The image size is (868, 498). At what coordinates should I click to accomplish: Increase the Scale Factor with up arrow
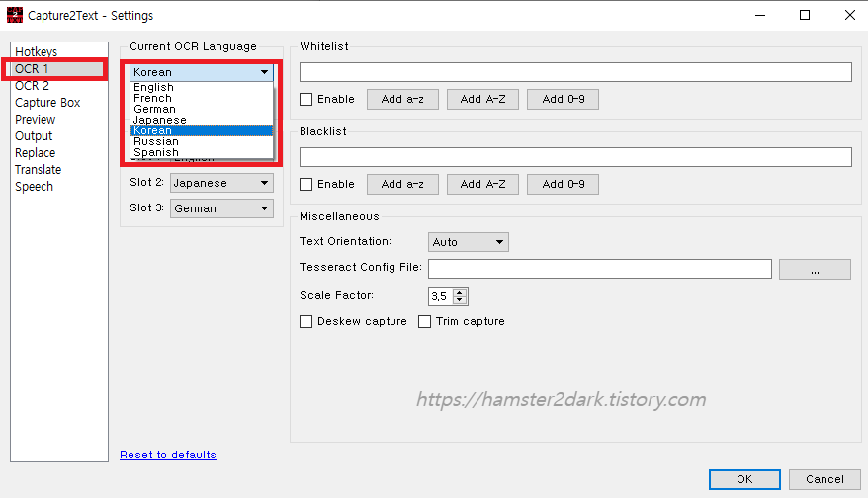tap(460, 292)
